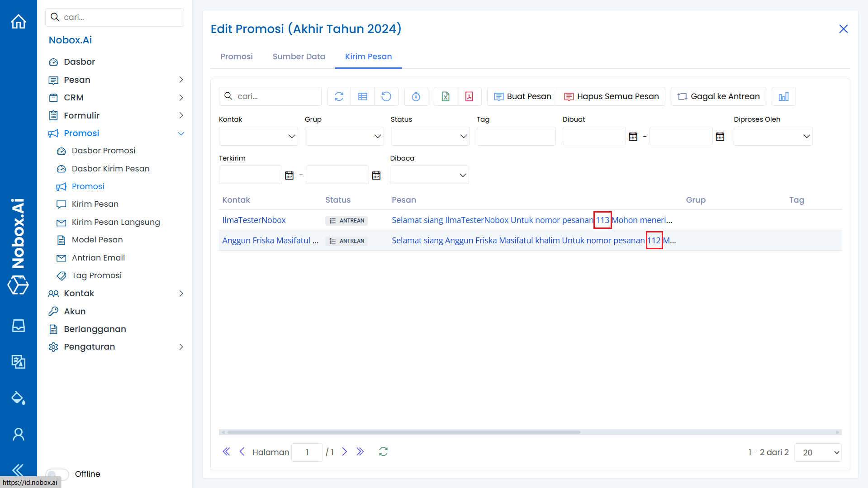
Task: Click the Buat Pesan button
Action: 522,96
